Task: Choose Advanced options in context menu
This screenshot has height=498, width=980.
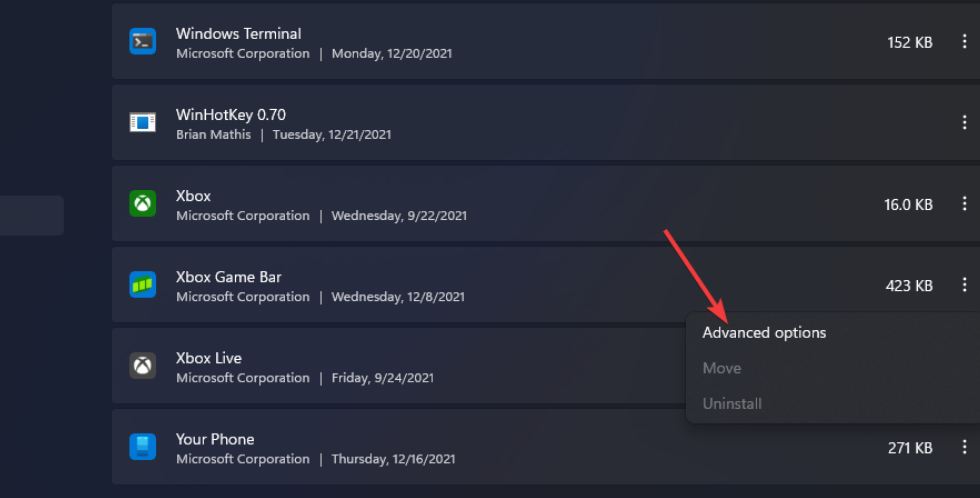Action: tap(764, 333)
